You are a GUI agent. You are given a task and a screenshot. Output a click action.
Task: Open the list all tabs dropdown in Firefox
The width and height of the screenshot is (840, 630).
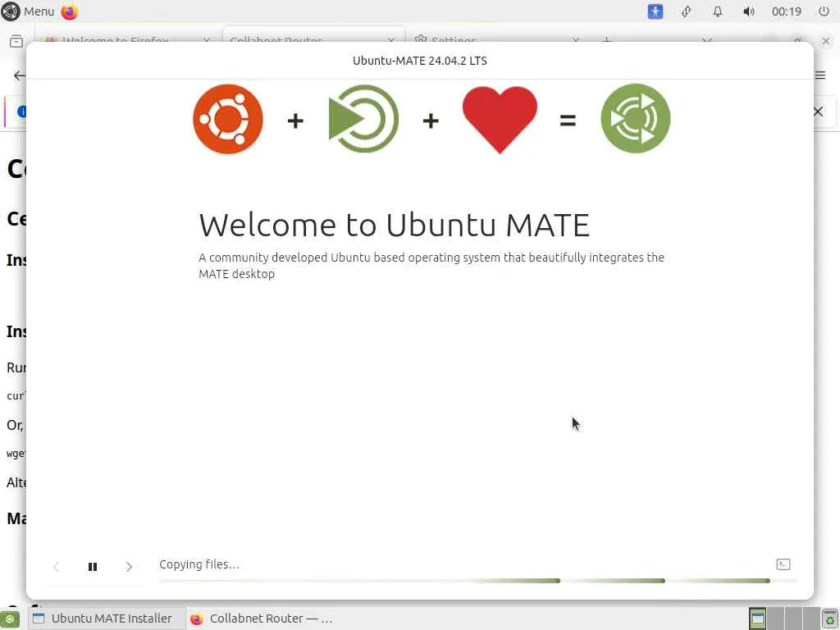click(707, 40)
